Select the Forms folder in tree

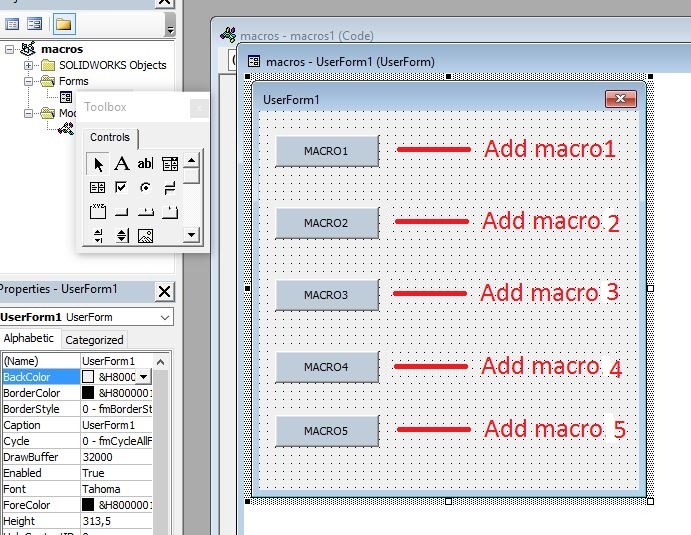(x=74, y=81)
